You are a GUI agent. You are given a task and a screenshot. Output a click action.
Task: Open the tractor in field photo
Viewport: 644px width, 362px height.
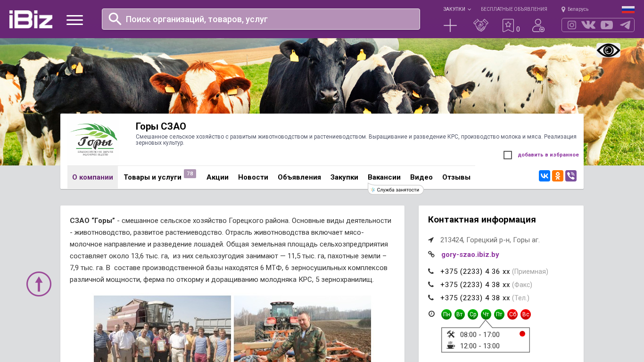click(x=302, y=329)
